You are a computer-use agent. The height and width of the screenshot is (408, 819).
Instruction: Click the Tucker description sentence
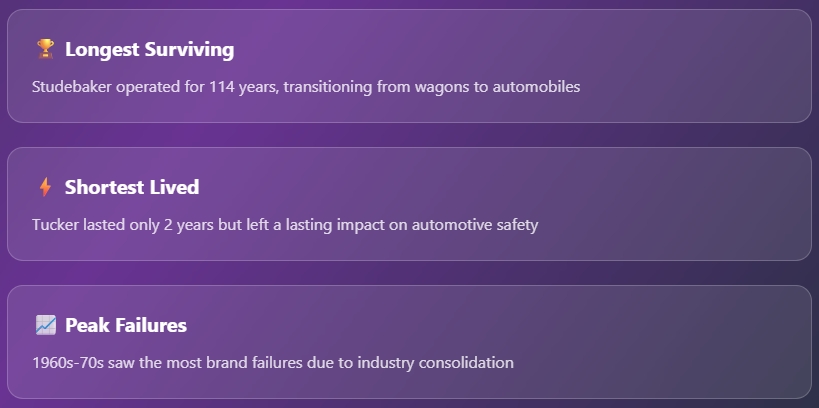coord(285,225)
